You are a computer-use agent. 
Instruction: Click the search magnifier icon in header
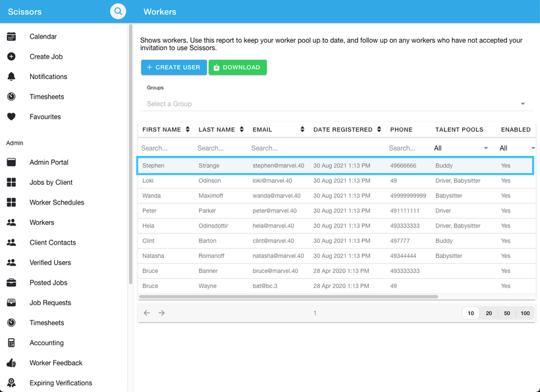click(118, 11)
